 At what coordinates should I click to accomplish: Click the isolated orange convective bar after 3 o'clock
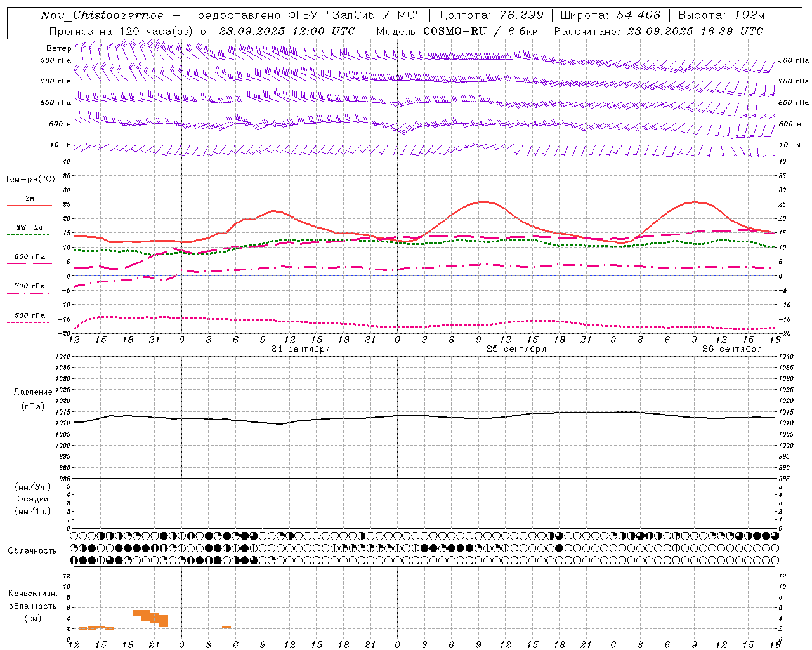[226, 627]
